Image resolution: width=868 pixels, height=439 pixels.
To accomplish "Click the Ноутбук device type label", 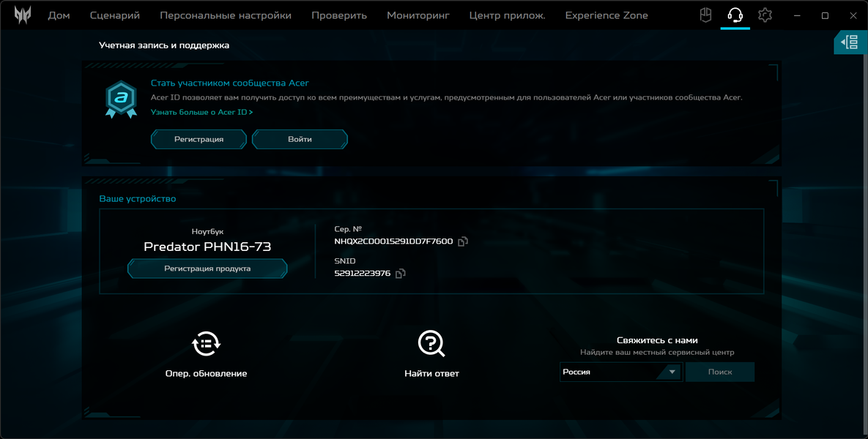I will (207, 232).
